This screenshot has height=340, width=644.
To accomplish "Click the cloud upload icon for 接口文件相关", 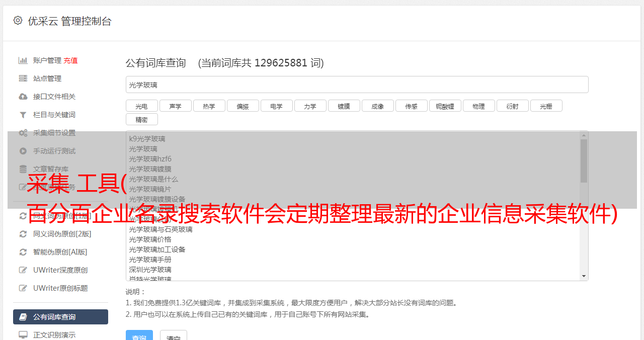I will (x=23, y=97).
